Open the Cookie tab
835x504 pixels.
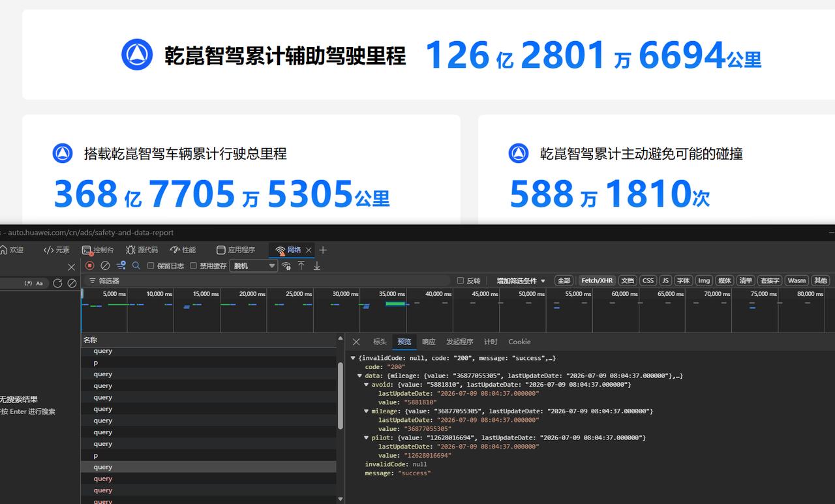(519, 342)
